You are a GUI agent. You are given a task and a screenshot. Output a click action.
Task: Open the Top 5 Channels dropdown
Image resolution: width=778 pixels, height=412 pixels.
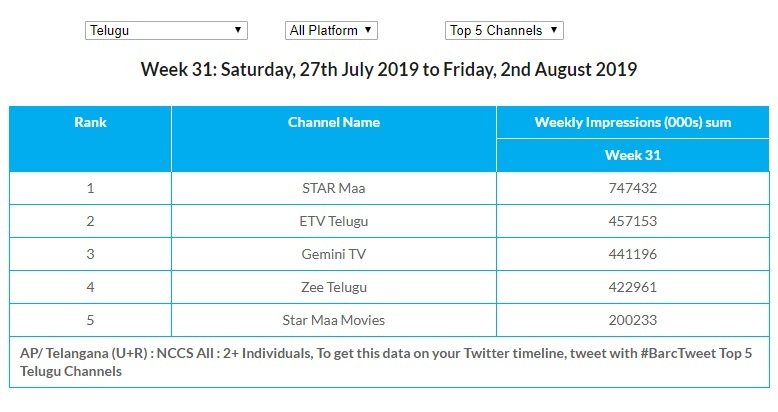[x=504, y=30]
